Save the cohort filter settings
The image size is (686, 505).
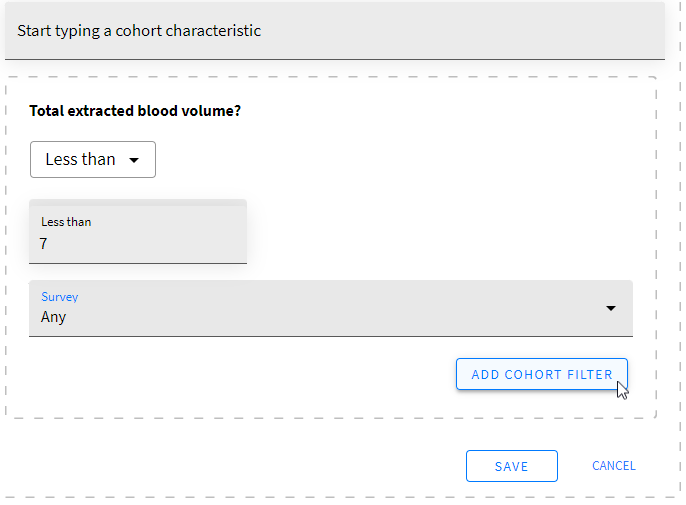click(511, 466)
